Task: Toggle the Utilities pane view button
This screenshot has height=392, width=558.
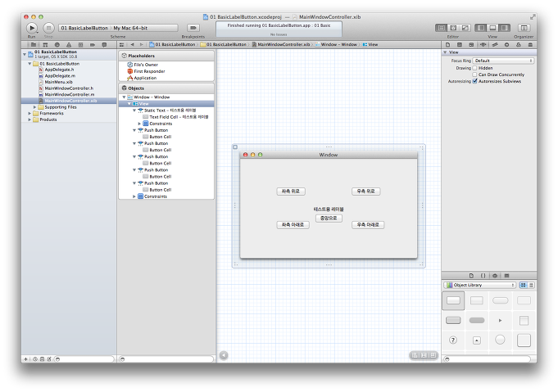Action: click(504, 28)
